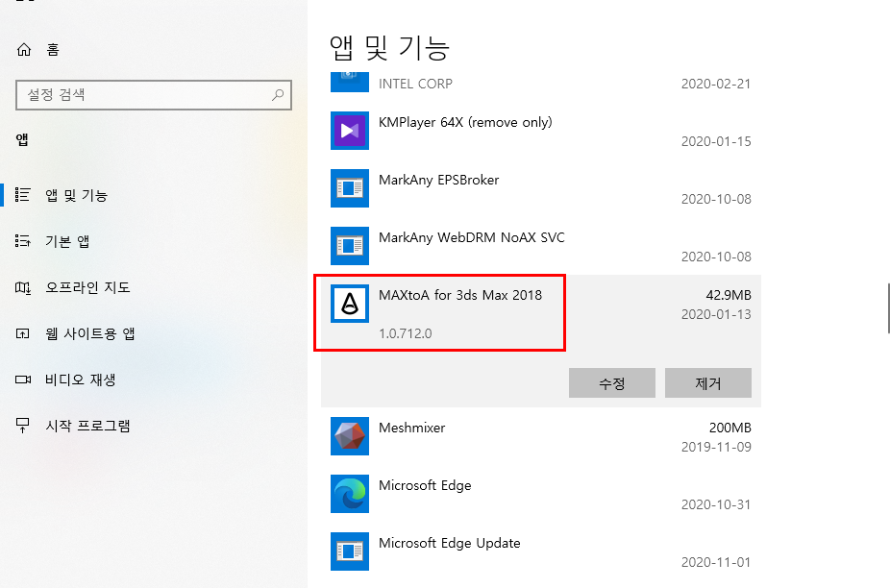Open 웹 사이트용 앱 section

89,333
